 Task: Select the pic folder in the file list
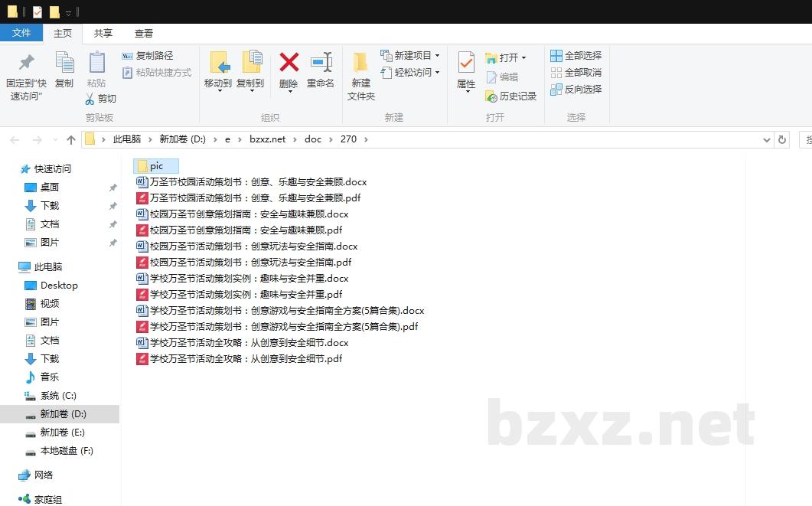coord(155,165)
